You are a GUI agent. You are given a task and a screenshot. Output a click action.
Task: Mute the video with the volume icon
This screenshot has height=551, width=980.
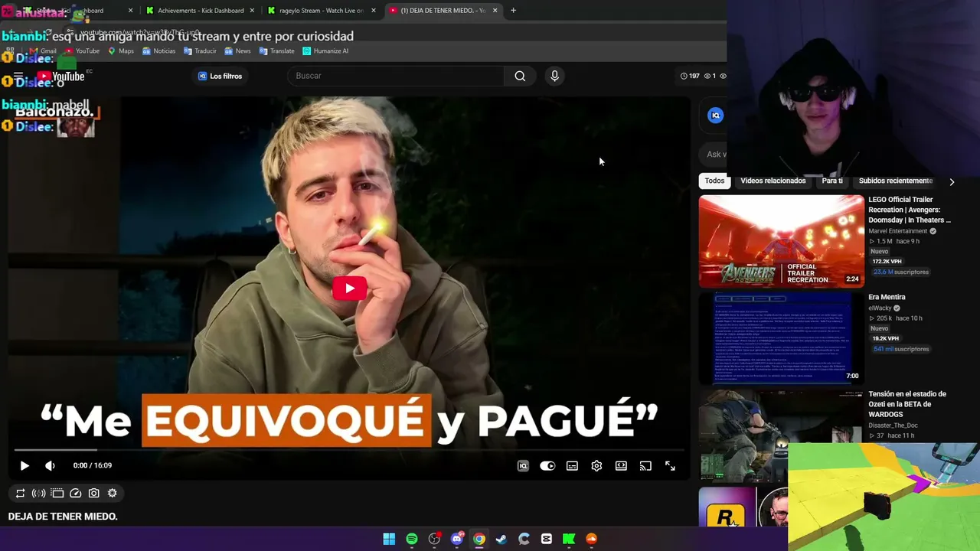[50, 465]
